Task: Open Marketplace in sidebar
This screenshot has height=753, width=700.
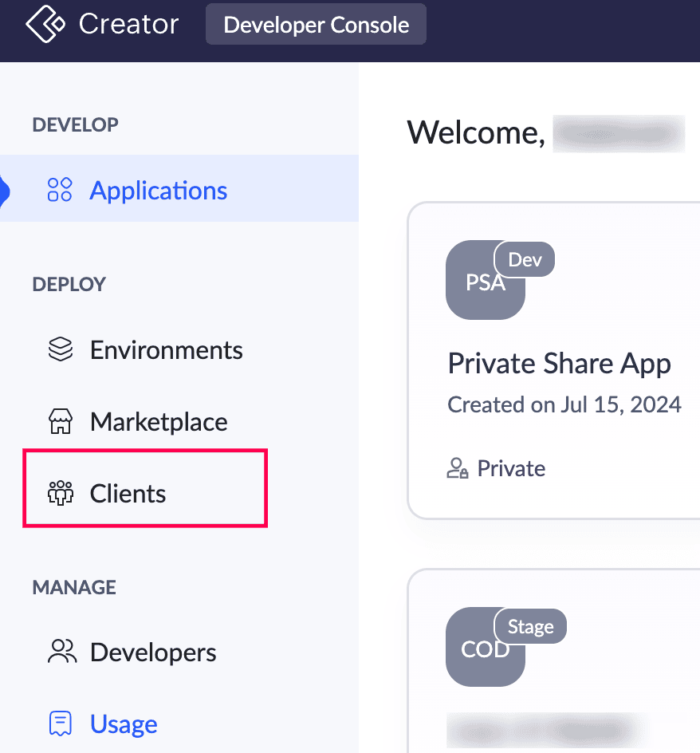Action: point(159,421)
